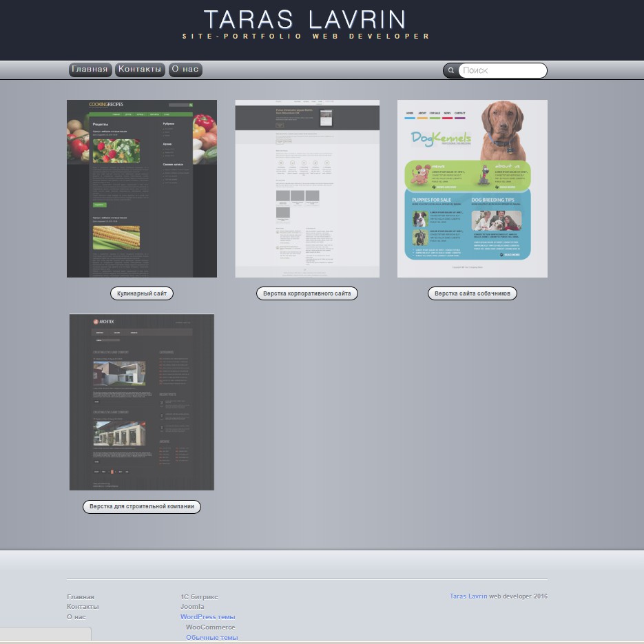The image size is (644, 644).
Task: Open the Контакты nav button
Action: [140, 70]
